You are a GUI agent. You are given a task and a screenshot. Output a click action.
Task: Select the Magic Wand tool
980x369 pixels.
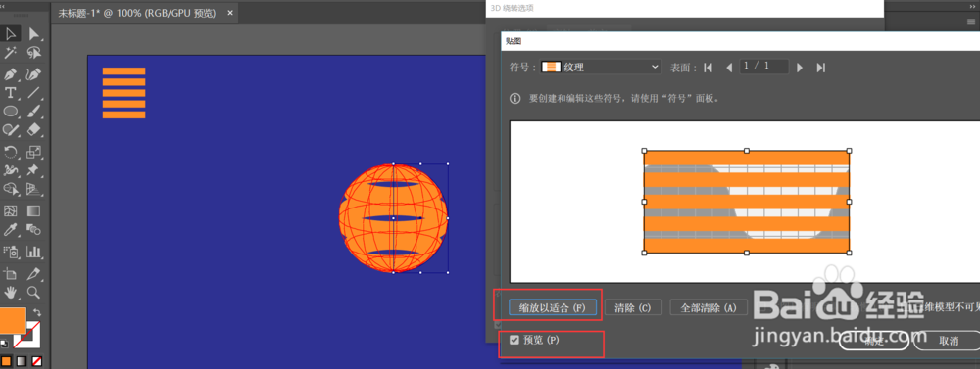[10, 53]
